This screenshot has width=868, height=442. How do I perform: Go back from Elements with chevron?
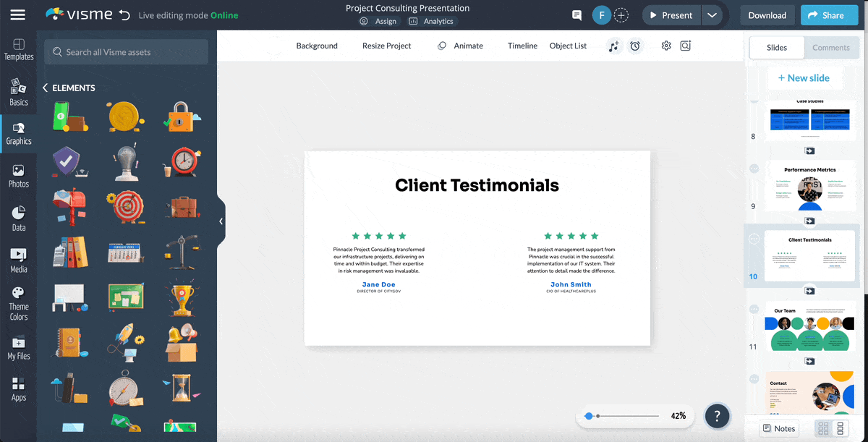[x=45, y=88]
